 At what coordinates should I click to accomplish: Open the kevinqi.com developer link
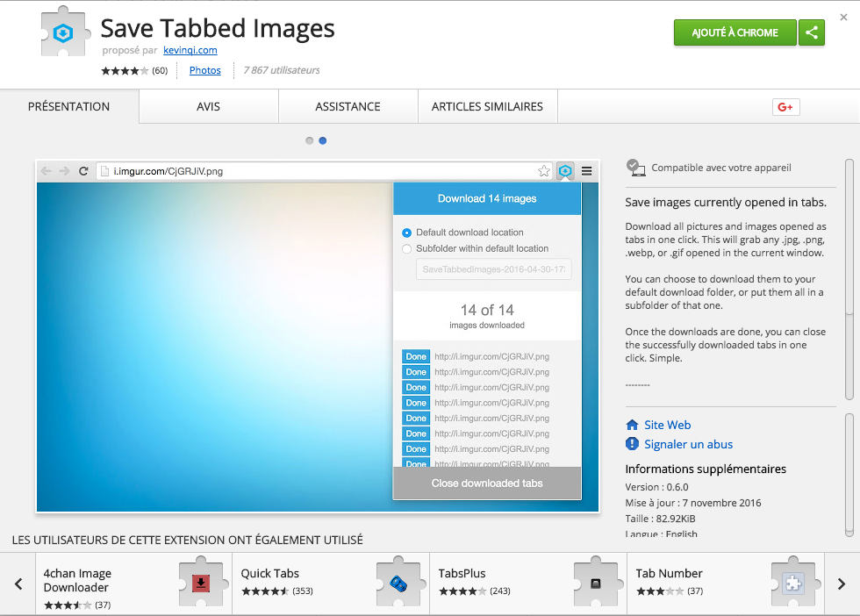(x=190, y=50)
